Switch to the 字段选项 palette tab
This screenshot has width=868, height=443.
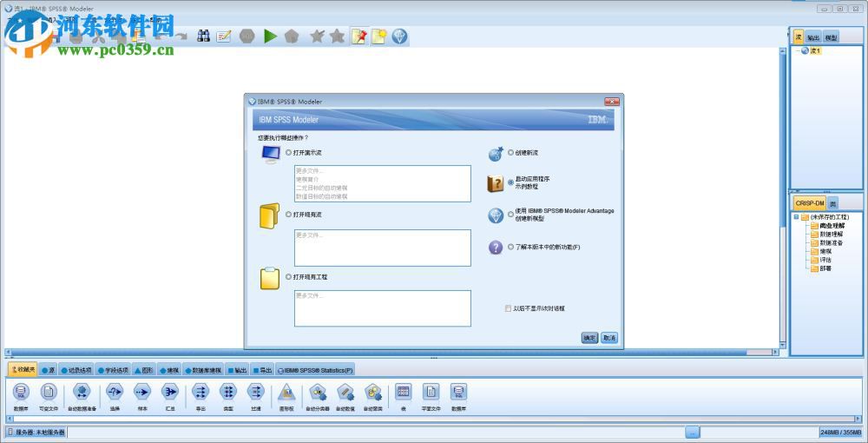[x=113, y=370]
